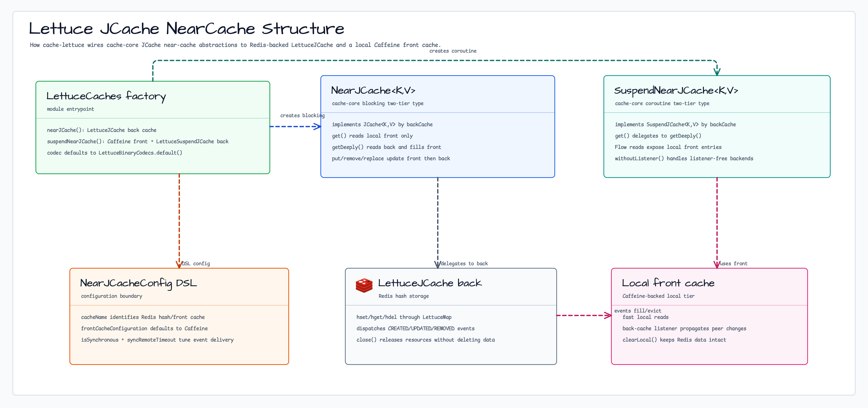Select the 'LettuceJCache back' card heading
This screenshot has width=868, height=408.
tap(430, 283)
